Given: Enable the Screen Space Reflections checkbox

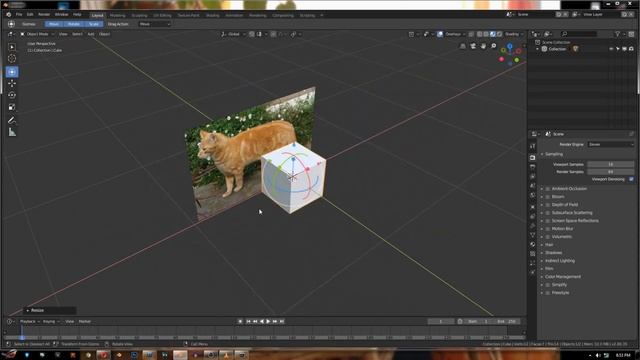Looking at the screenshot, I should tap(548, 221).
